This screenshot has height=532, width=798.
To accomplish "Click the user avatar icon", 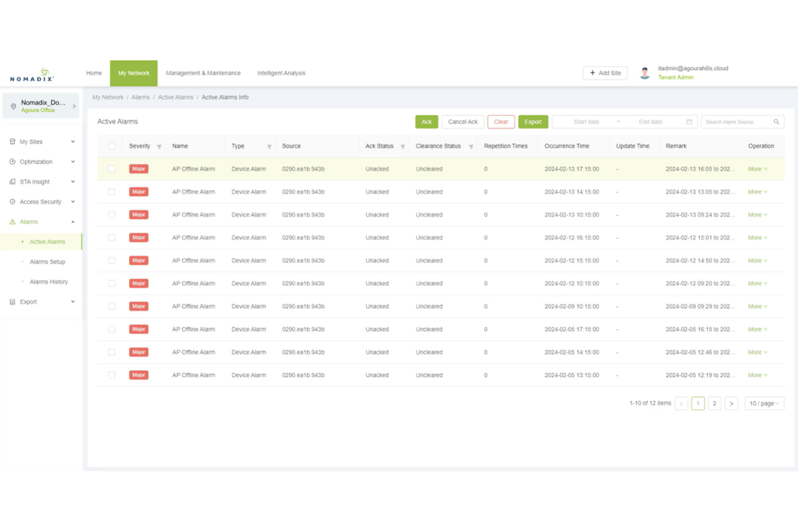I will click(644, 73).
